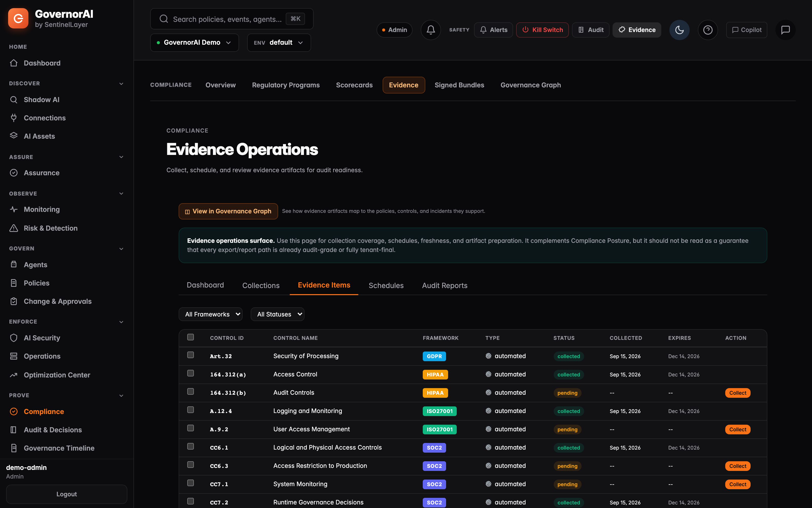Click the Admin role badge
The image size is (812, 508).
(x=394, y=30)
